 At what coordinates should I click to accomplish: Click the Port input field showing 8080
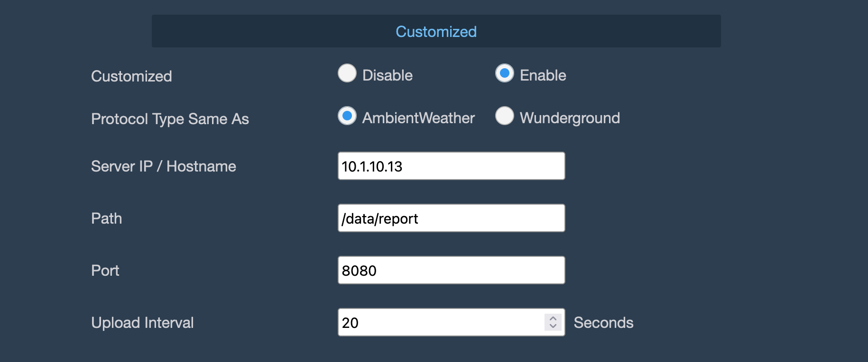(x=451, y=270)
